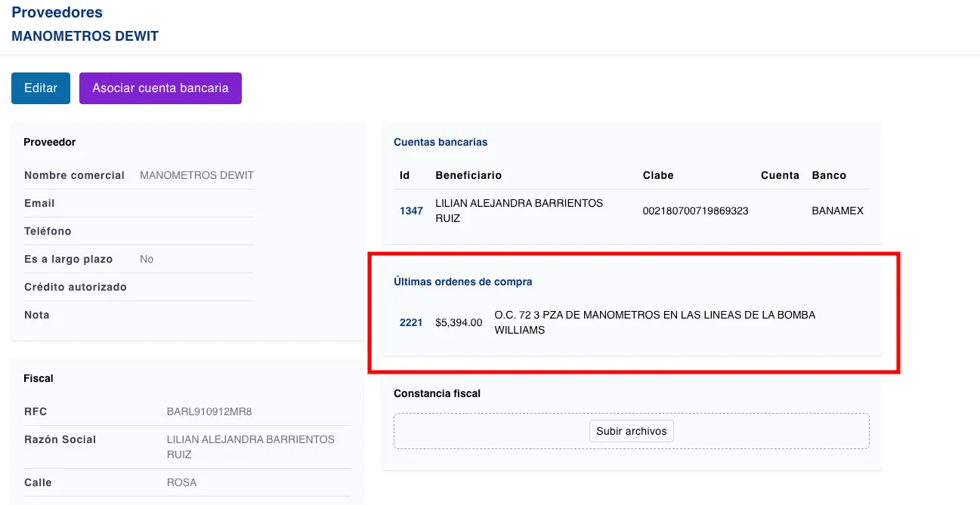Click the Últimas ordenes de compra heading
This screenshot has height=505, width=980.
click(462, 282)
